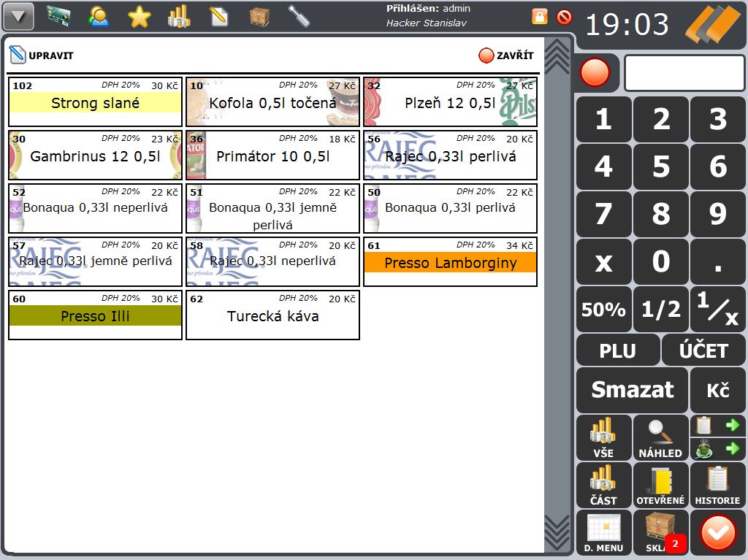The width and height of the screenshot is (748, 560).
Task: Add Turecká káva to order
Action: (273, 315)
